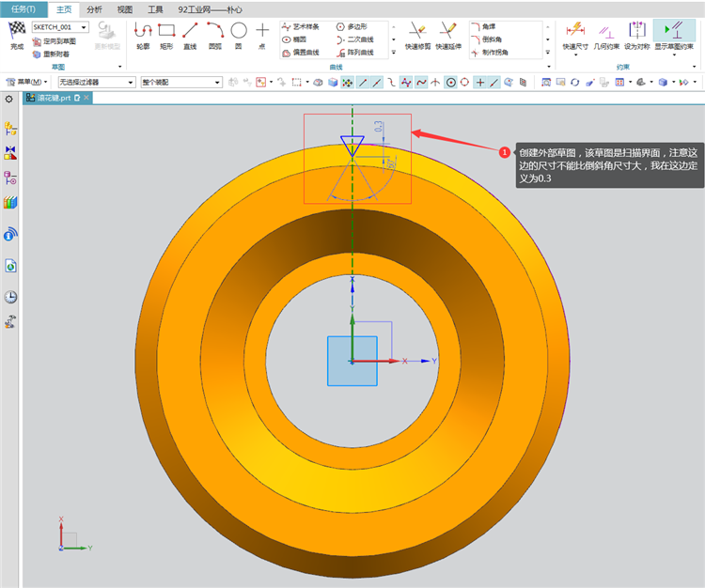
Task: Choose the 椭圆 ellipse tool
Action: click(x=294, y=39)
